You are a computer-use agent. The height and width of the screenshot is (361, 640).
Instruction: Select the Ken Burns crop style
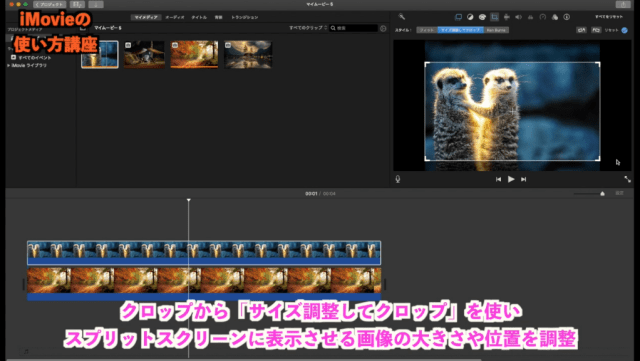click(x=496, y=30)
